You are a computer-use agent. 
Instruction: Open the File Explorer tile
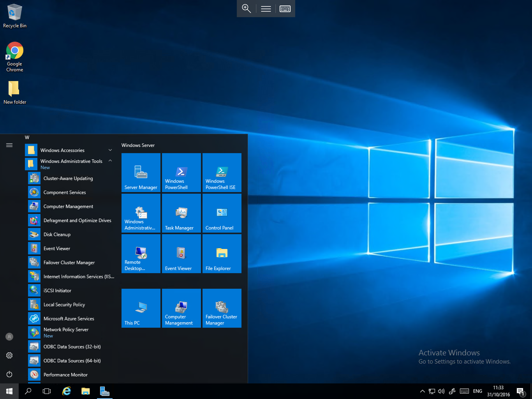(222, 253)
